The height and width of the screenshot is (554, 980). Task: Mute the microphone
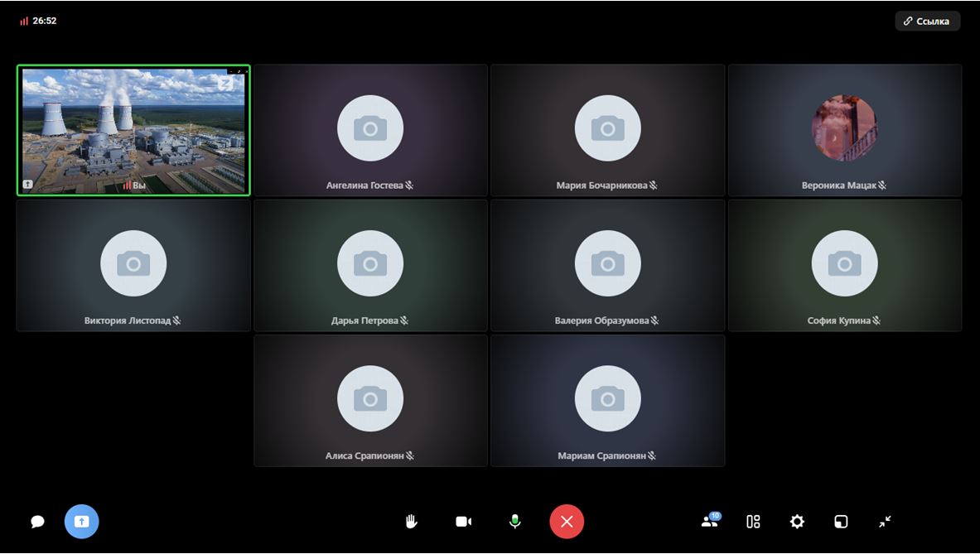tap(515, 522)
